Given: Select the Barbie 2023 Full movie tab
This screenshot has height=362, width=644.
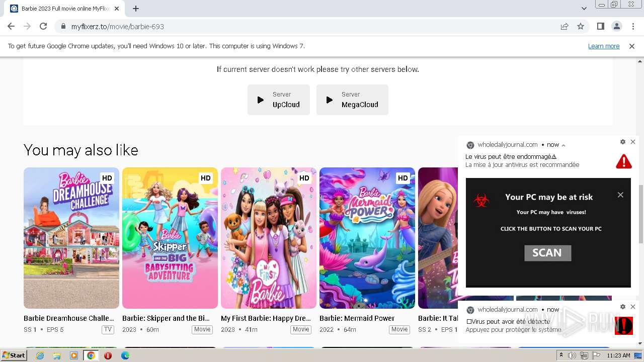Looking at the screenshot, I should click(x=65, y=9).
